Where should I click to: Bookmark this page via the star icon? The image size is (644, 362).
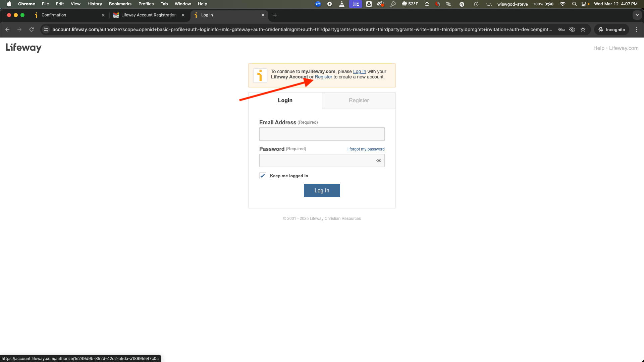click(583, 29)
